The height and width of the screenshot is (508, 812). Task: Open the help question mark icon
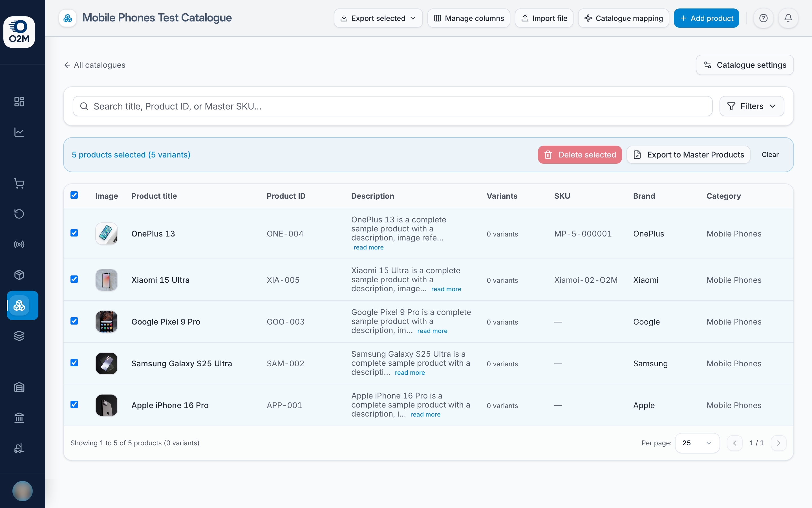763,18
